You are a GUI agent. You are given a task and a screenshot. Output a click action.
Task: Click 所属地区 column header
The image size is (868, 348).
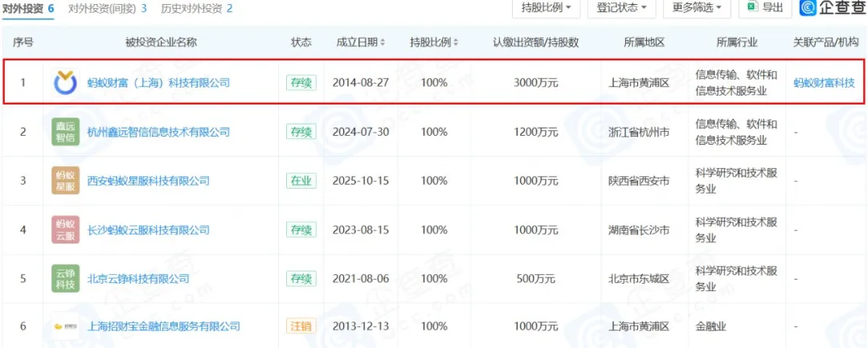point(643,43)
